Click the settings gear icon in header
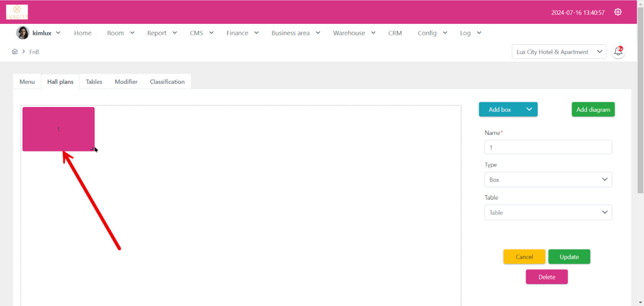Image resolution: width=644 pixels, height=306 pixels. click(618, 12)
